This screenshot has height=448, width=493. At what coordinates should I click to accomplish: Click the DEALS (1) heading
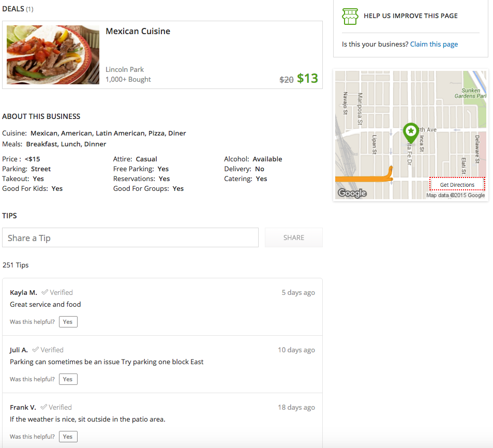tap(18, 9)
